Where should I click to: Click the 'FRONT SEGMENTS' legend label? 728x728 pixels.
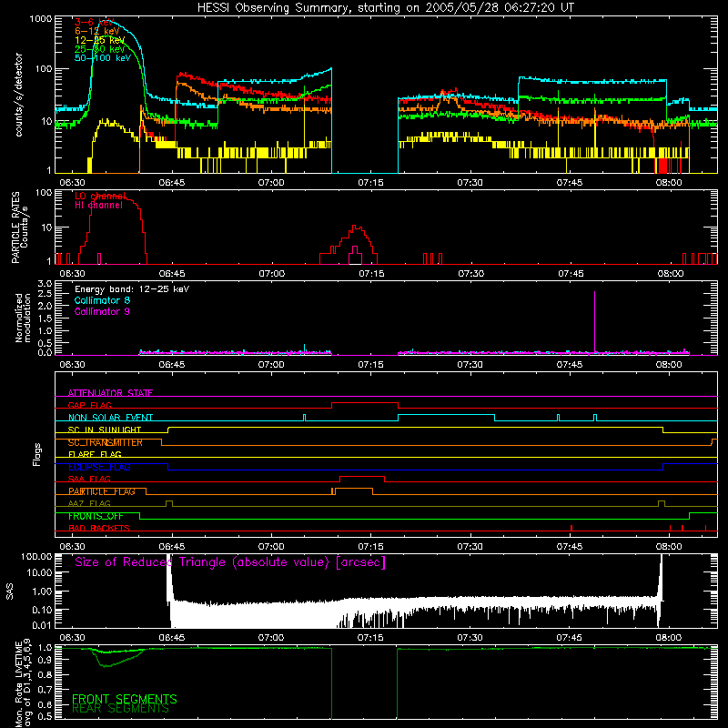(x=125, y=699)
